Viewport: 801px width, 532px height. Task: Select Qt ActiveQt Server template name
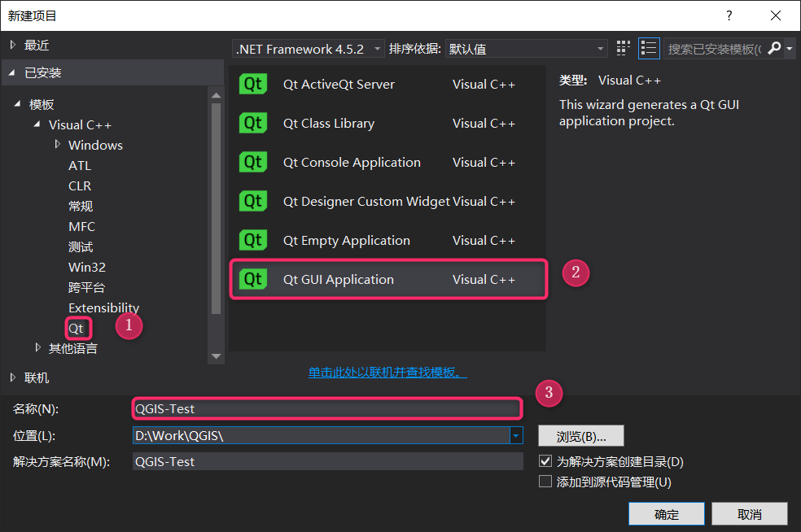pyautogui.click(x=339, y=85)
